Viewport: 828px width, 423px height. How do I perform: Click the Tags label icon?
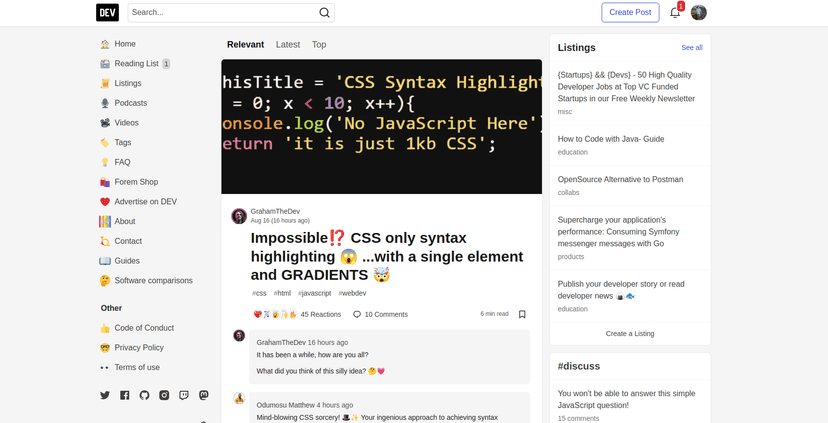point(105,143)
